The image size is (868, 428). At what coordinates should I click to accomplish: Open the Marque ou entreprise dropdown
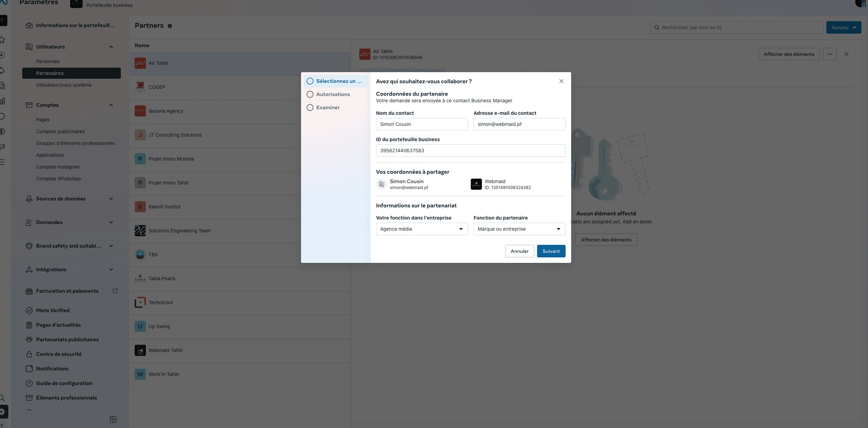519,229
